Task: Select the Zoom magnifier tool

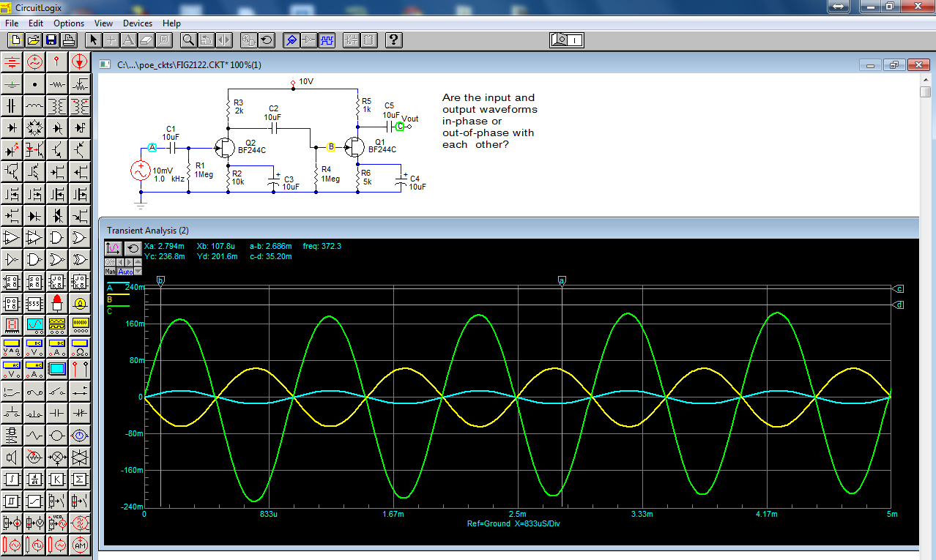Action: (188, 40)
